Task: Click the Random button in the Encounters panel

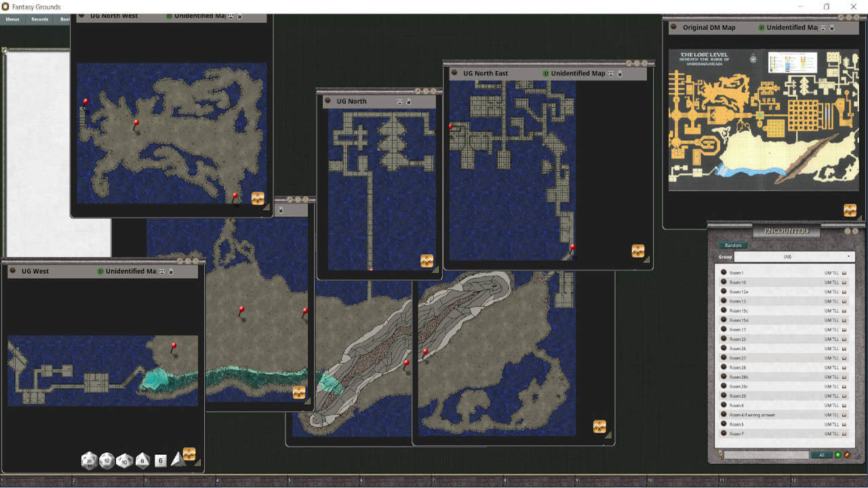Action: 732,245
